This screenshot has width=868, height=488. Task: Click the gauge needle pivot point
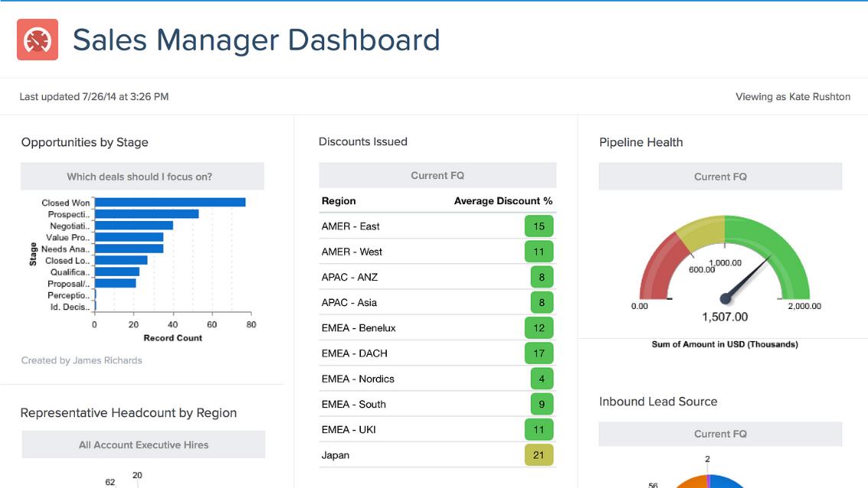(725, 298)
